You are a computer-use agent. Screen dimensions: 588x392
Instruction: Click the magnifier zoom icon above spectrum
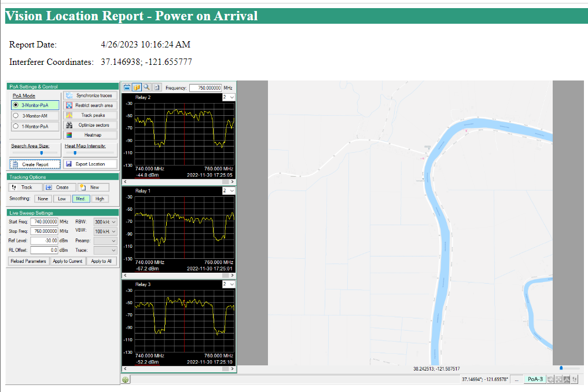point(147,87)
